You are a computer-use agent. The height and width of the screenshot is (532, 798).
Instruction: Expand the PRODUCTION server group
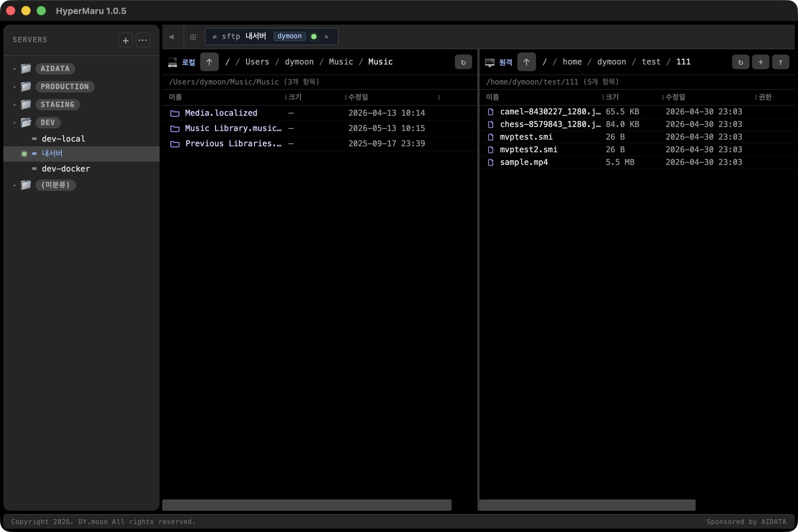[15, 87]
